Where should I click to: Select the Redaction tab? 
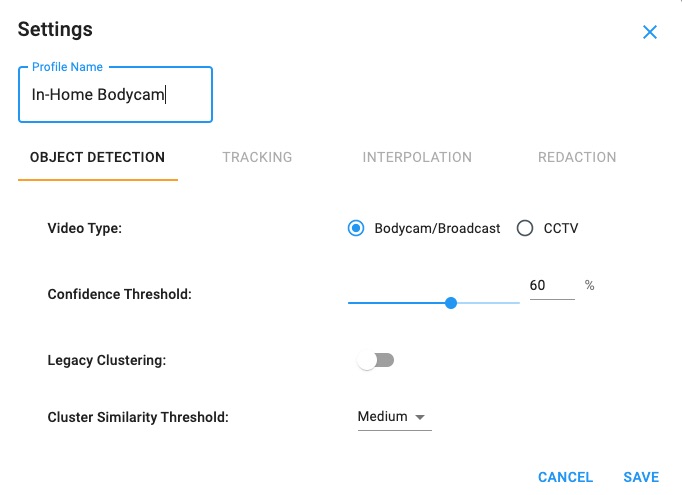tap(577, 157)
